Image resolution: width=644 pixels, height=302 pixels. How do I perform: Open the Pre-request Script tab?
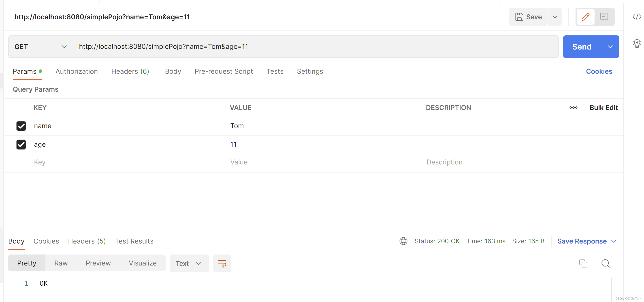(224, 71)
